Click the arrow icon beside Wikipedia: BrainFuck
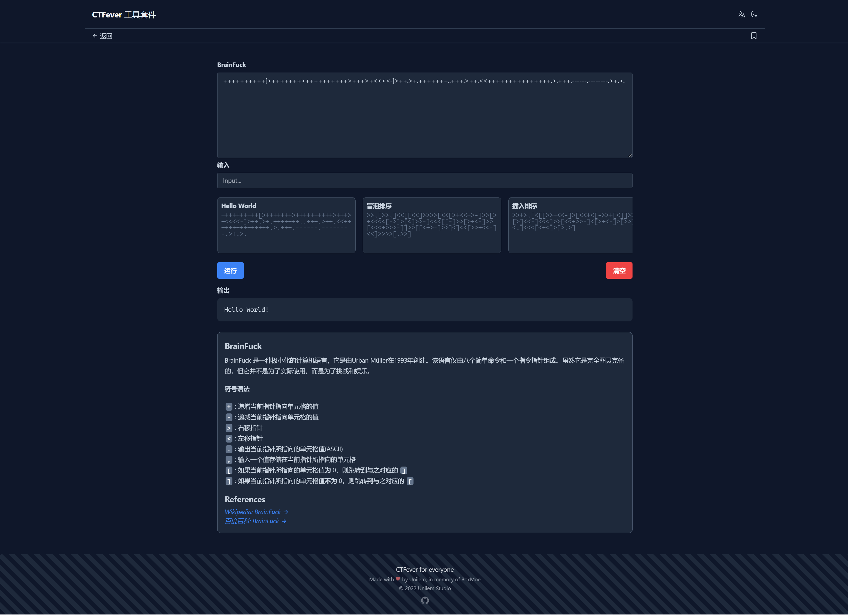The height and width of the screenshot is (616, 848). [286, 512]
